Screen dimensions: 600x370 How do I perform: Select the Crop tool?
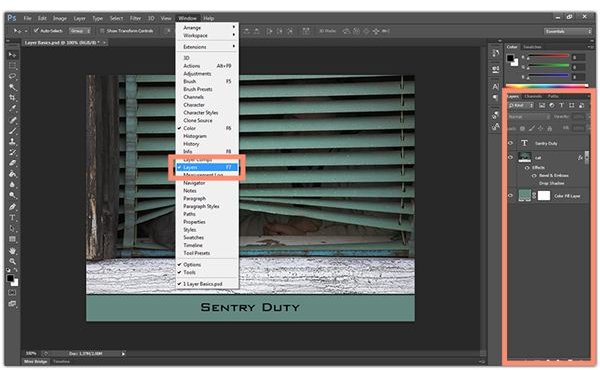(x=12, y=98)
